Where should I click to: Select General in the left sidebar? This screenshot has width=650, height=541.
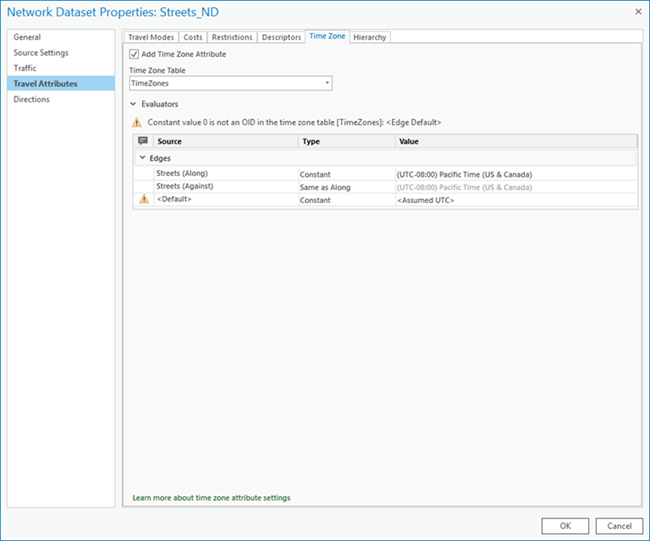point(27,37)
